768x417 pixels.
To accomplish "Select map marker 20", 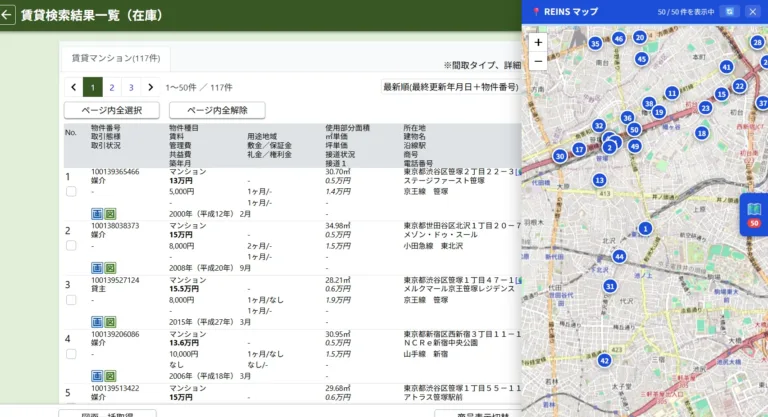I will [x=640, y=37].
